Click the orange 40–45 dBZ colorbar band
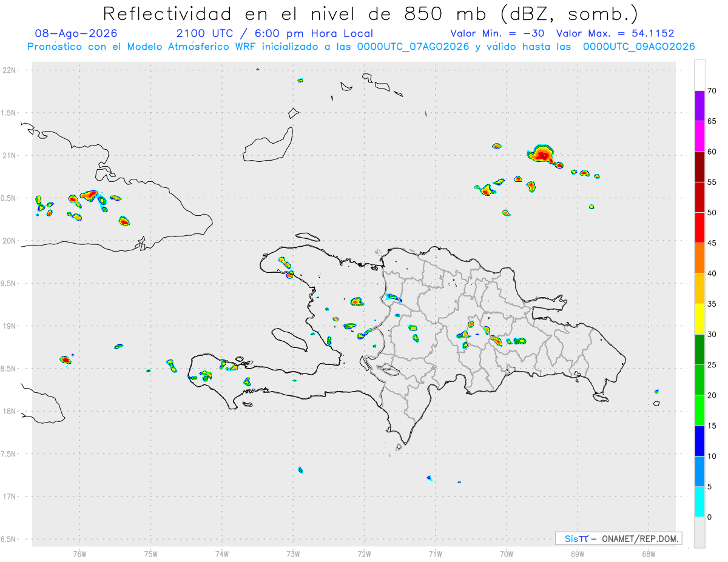Image resolution: width=728 pixels, height=562 pixels. coord(699,258)
